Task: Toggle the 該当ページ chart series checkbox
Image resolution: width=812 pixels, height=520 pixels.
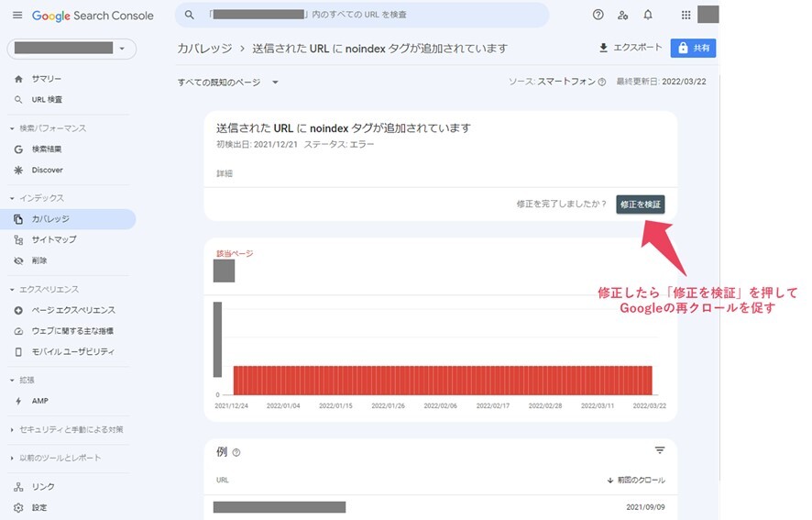Action: tap(224, 270)
